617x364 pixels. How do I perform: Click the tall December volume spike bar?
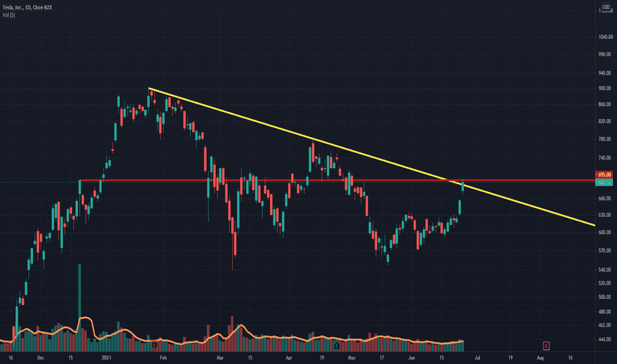click(80, 307)
